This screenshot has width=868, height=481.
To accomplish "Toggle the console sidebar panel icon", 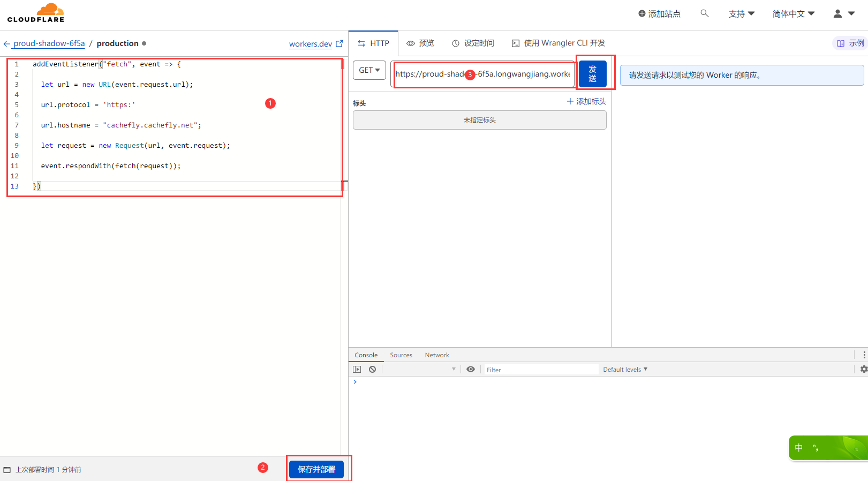I will 357,369.
